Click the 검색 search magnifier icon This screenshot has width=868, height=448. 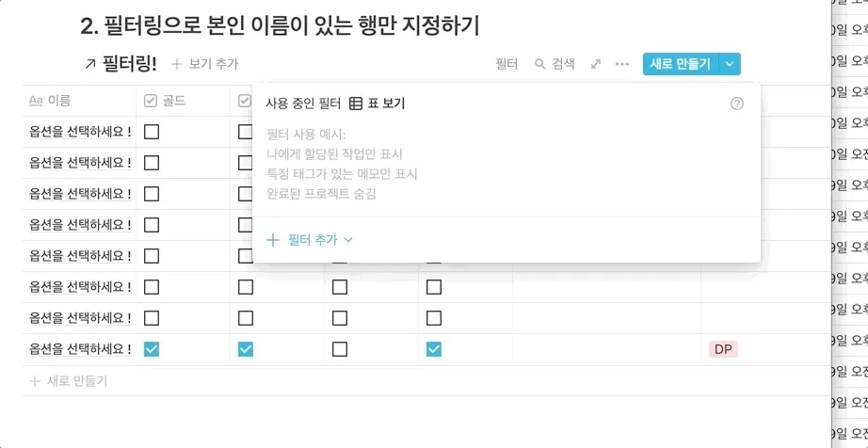pos(540,64)
